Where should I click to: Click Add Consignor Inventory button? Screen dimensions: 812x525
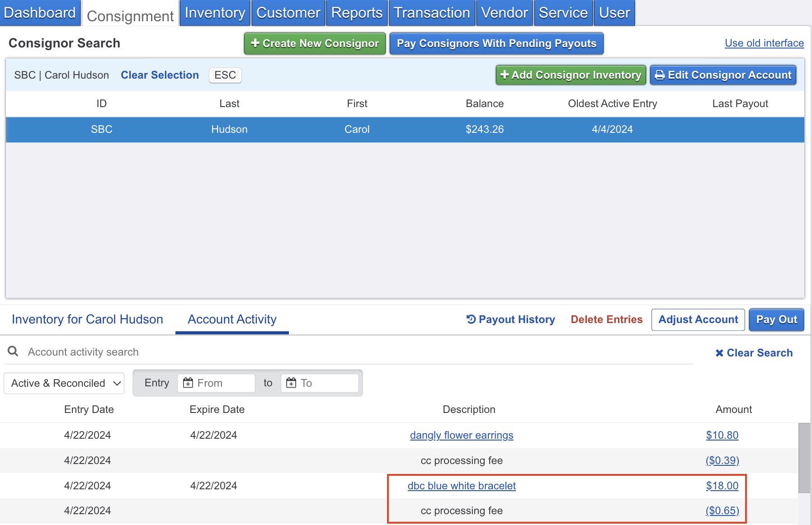click(x=571, y=75)
